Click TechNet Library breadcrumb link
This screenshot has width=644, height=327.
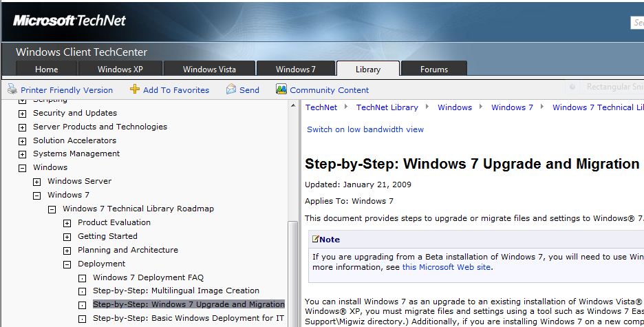pos(387,107)
